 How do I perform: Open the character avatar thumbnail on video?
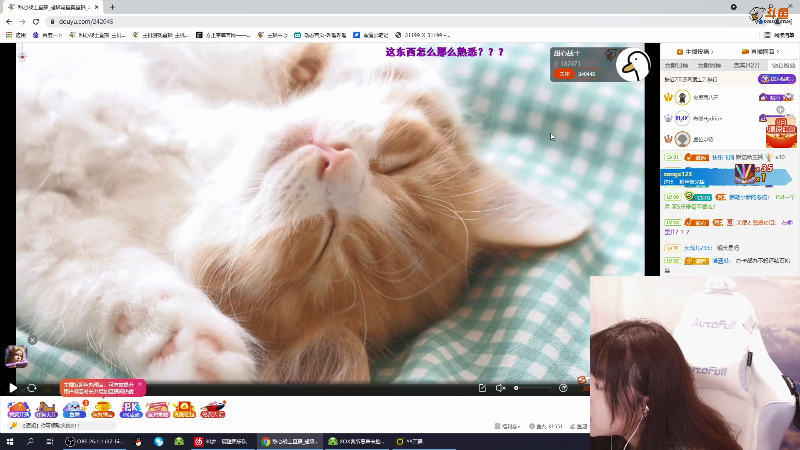(x=16, y=356)
